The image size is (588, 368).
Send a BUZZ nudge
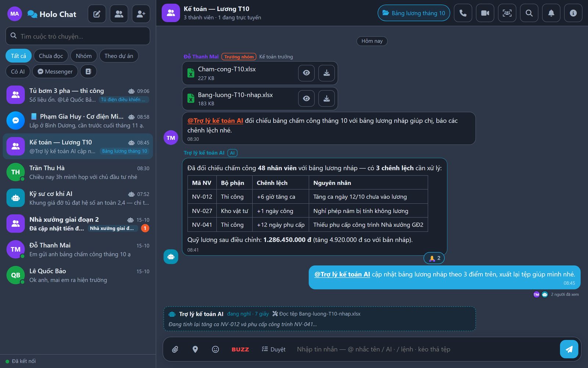(x=240, y=349)
